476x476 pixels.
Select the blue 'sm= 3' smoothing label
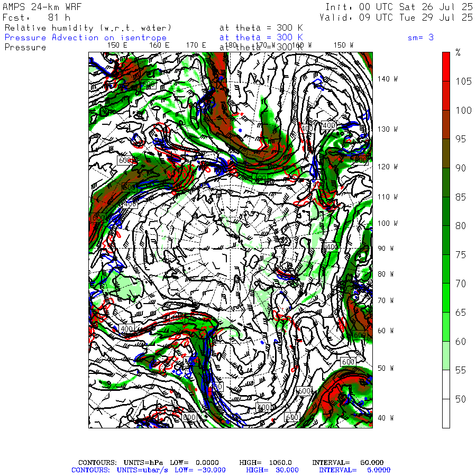click(x=420, y=38)
